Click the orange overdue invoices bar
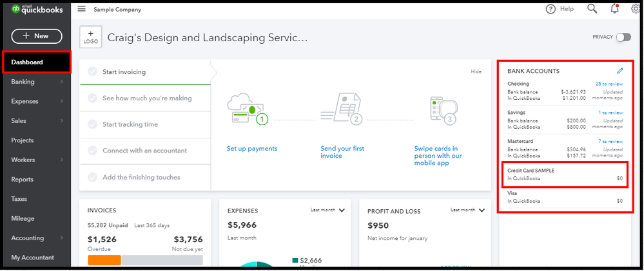 tap(104, 260)
